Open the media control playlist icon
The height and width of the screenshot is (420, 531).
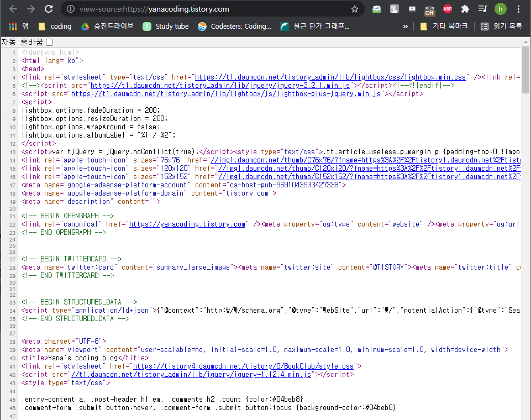[482, 9]
